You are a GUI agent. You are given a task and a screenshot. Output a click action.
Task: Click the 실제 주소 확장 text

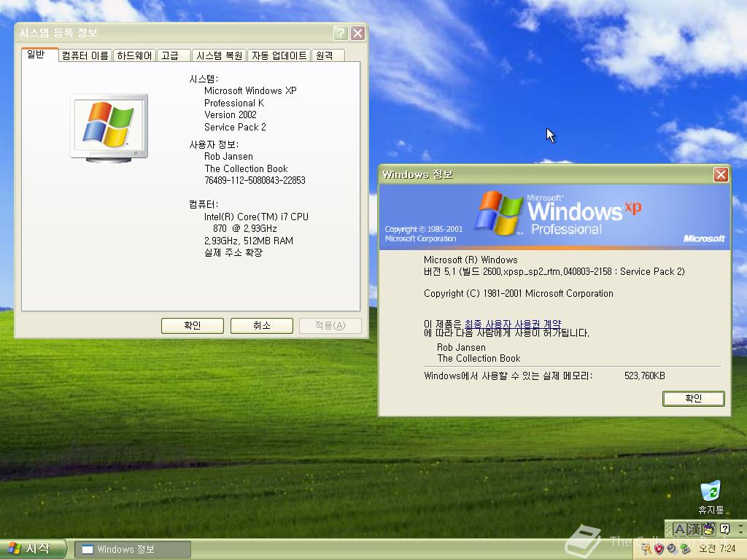[x=233, y=252]
